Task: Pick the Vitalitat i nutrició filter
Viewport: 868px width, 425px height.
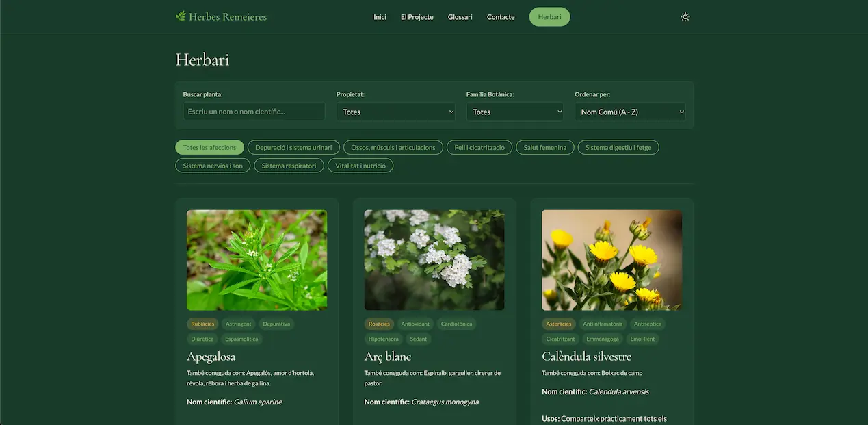Action: (360, 166)
